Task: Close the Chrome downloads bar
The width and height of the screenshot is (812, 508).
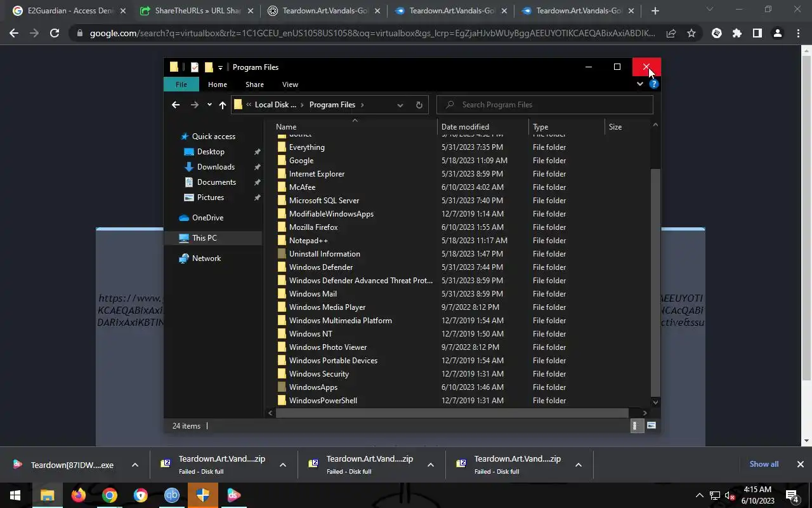Action: coord(800,464)
